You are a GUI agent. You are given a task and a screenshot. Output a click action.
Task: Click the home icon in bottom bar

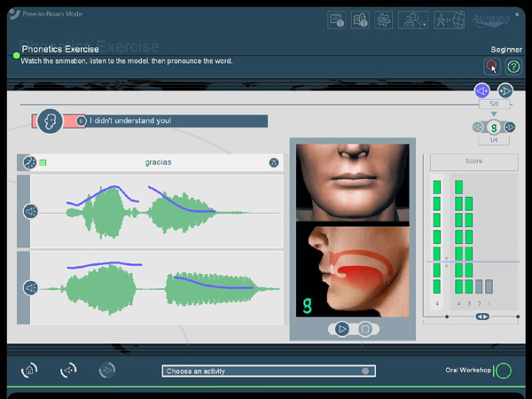(29, 371)
